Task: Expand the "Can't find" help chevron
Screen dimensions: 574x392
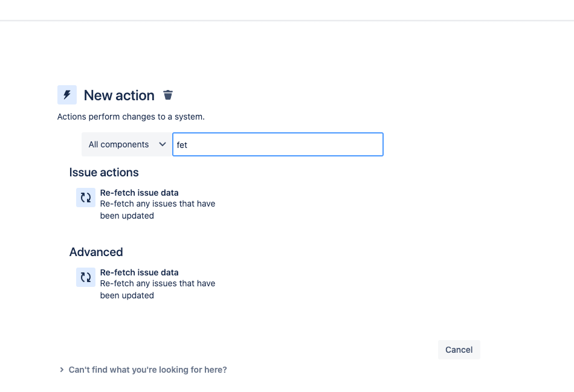Action: [x=62, y=370]
